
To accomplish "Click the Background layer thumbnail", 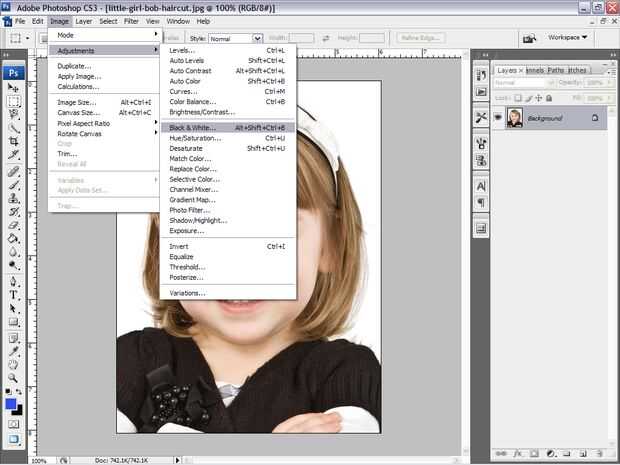I will tap(515, 118).
